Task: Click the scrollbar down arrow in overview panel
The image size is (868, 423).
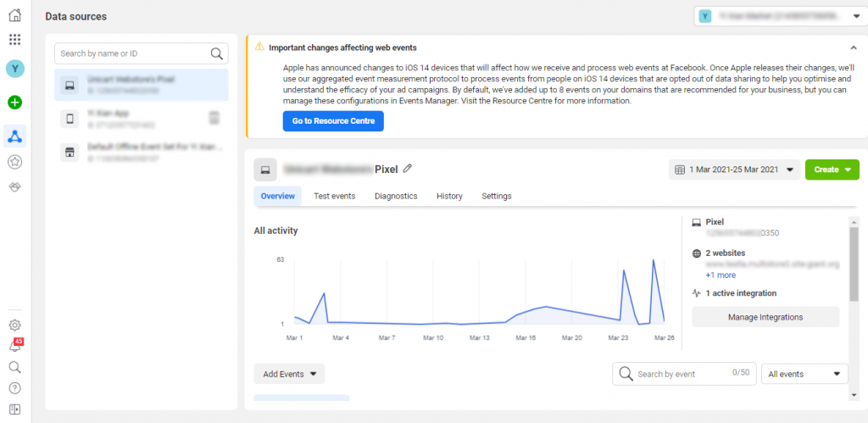Action: (x=854, y=395)
